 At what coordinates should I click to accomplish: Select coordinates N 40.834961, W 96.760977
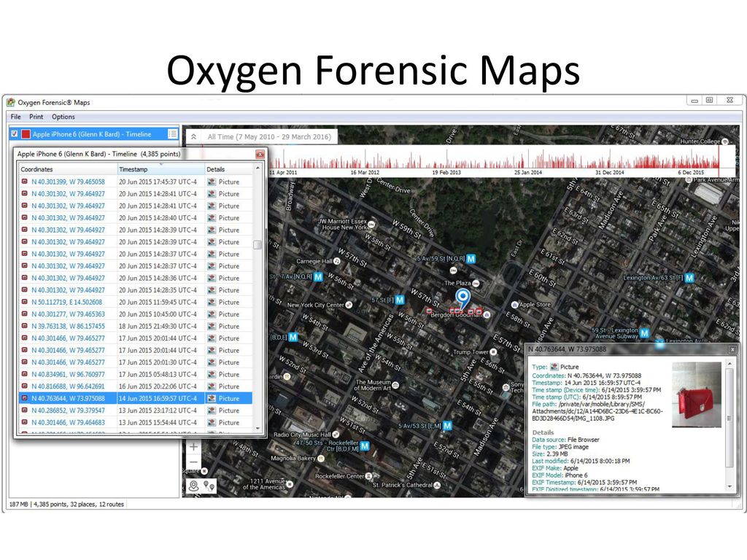point(68,374)
